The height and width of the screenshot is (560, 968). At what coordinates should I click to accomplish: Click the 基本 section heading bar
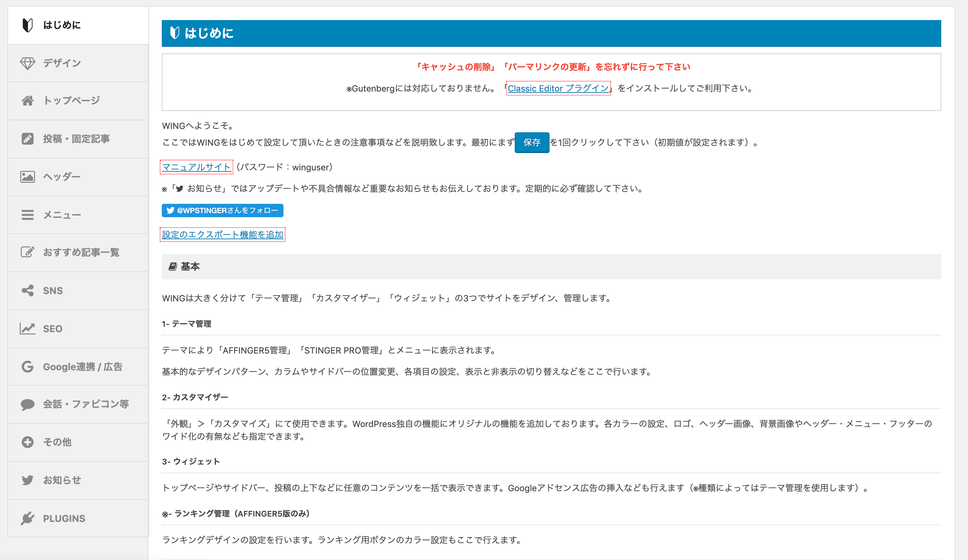(551, 267)
